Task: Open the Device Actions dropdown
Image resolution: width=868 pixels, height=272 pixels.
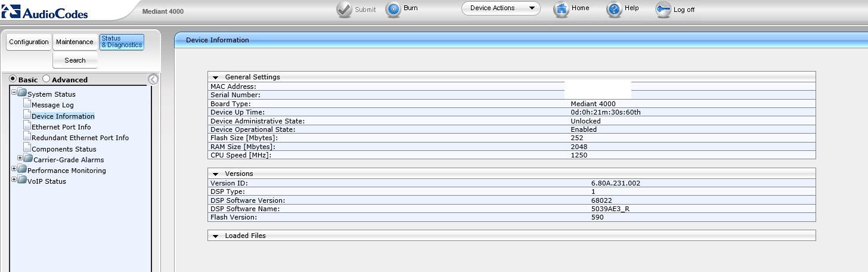Action: click(500, 8)
